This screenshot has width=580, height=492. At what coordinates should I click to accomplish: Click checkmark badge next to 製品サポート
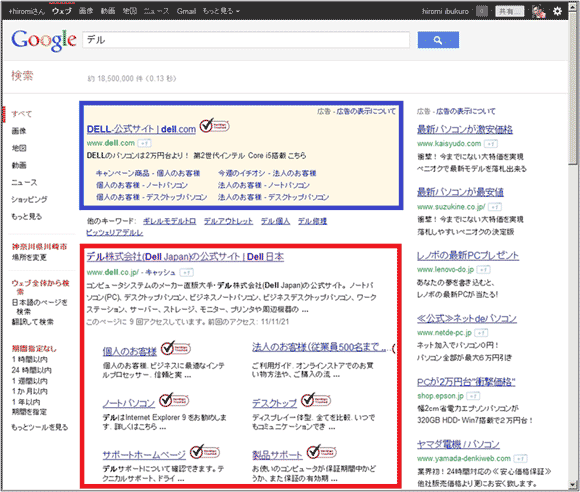tap(322, 452)
